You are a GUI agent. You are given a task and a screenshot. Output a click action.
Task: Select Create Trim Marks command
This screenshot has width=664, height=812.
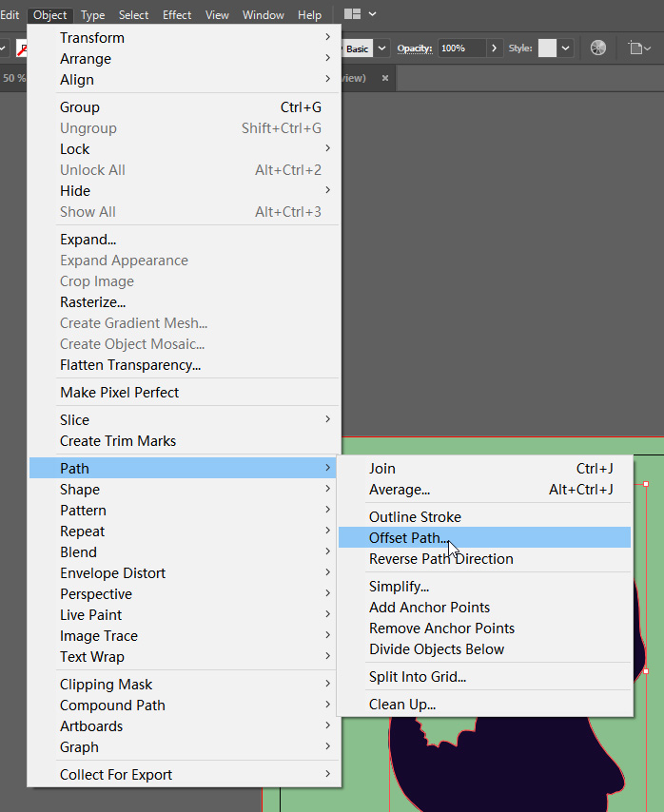[x=118, y=441]
